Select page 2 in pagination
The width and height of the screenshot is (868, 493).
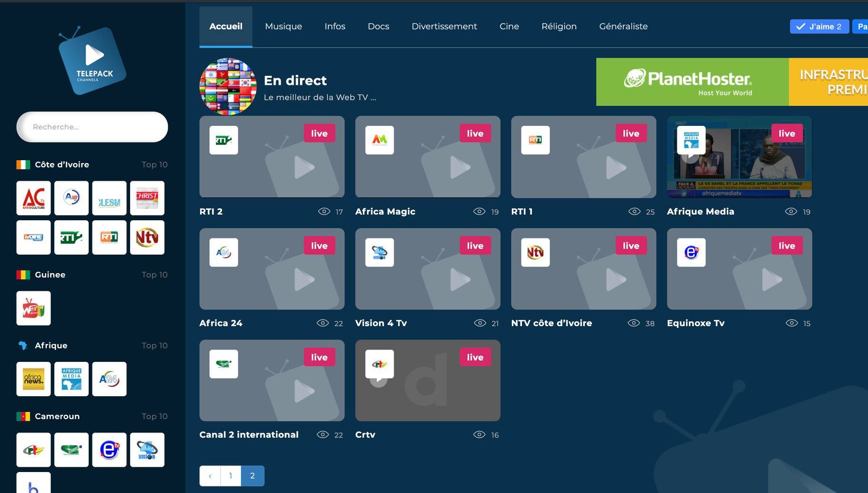click(253, 476)
